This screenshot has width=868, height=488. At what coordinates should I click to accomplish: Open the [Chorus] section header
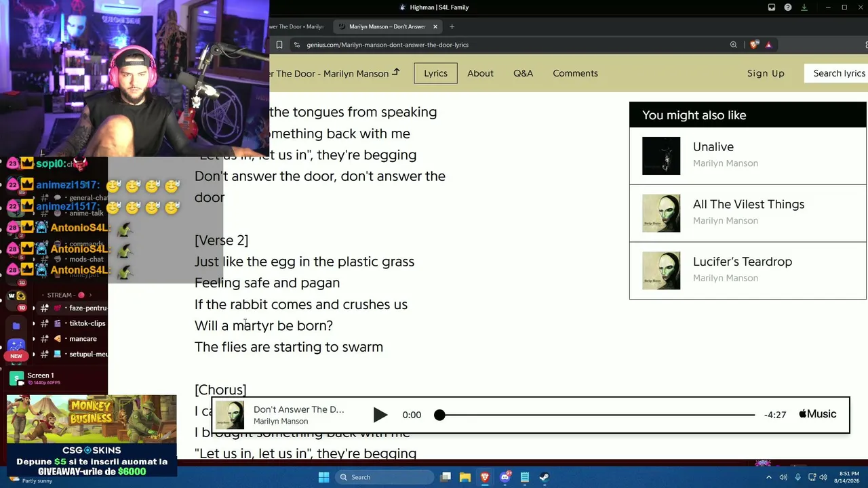[220, 390]
